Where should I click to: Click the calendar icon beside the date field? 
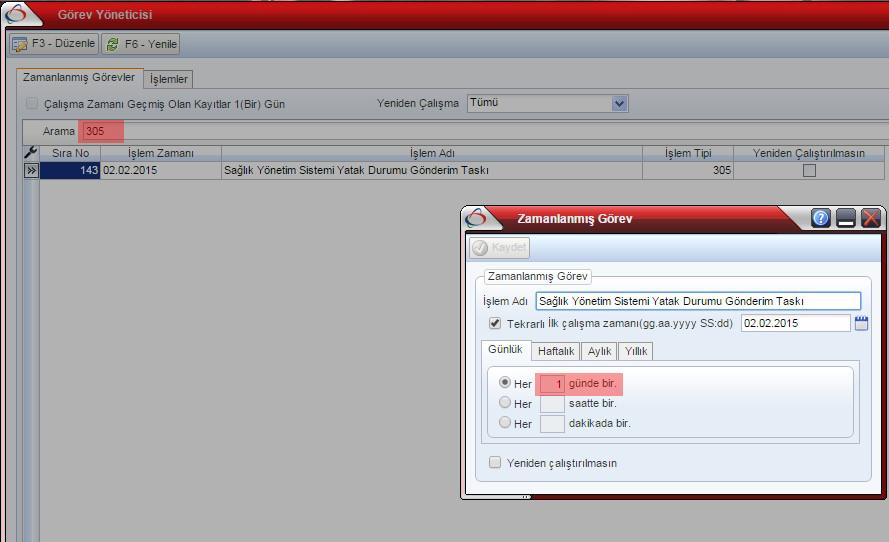click(x=861, y=323)
